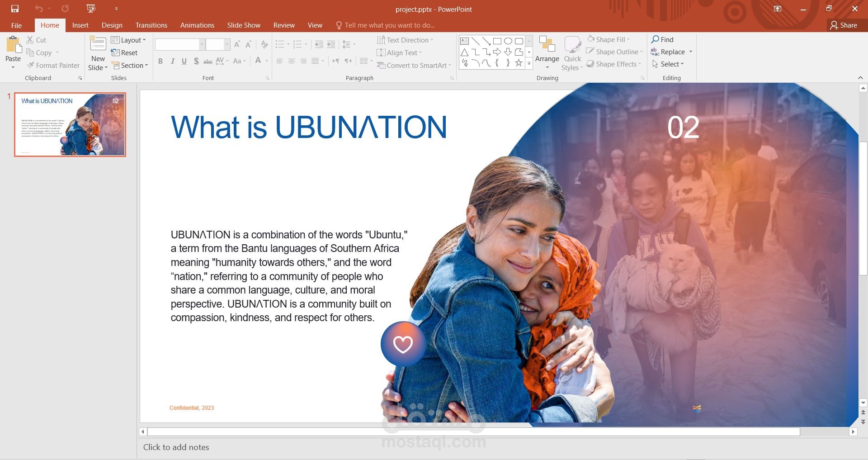Click the Share button

click(844, 25)
